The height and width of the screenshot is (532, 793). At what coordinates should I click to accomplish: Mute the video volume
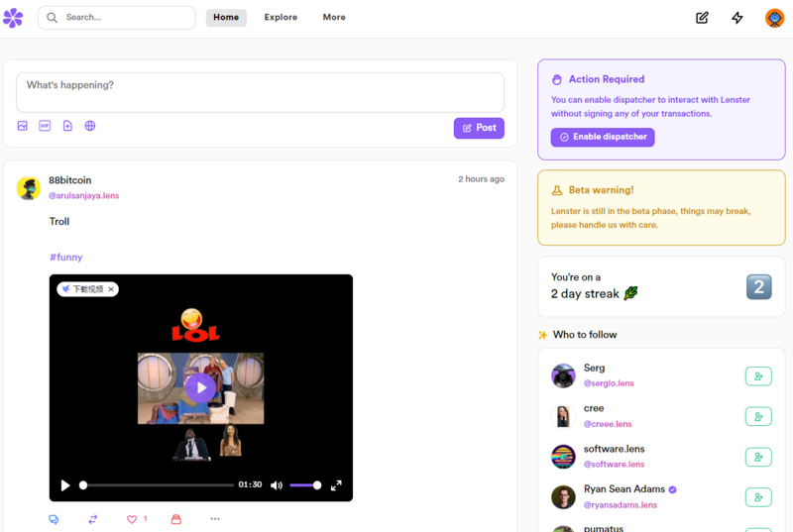pyautogui.click(x=277, y=485)
